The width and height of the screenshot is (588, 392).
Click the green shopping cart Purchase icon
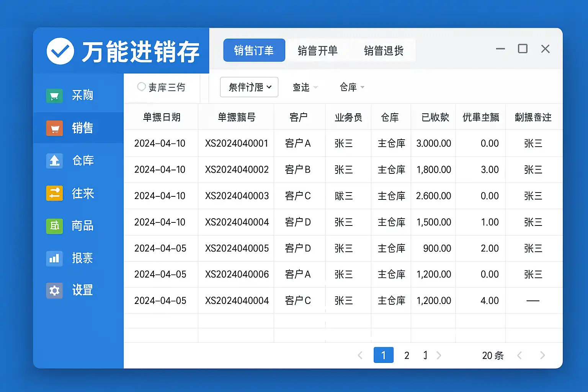point(54,95)
